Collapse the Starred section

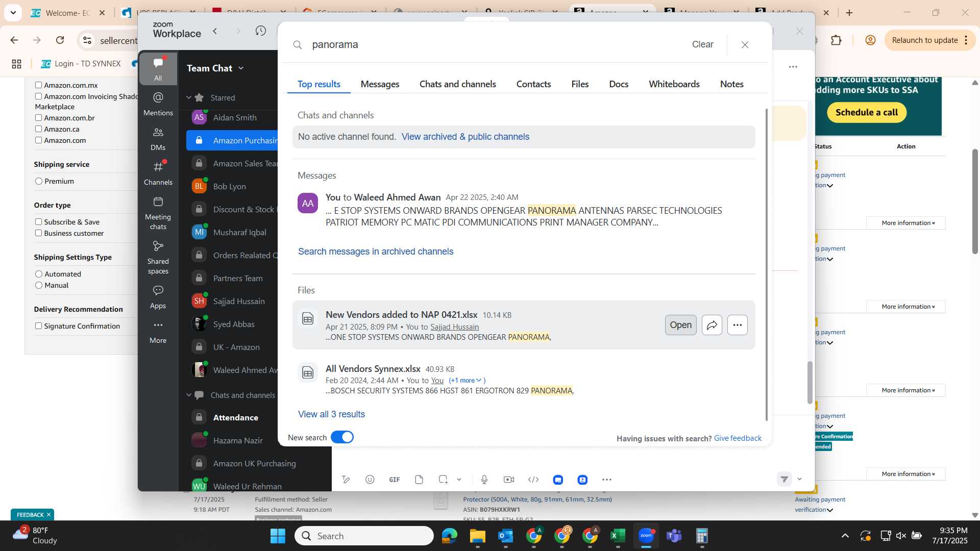(189, 97)
